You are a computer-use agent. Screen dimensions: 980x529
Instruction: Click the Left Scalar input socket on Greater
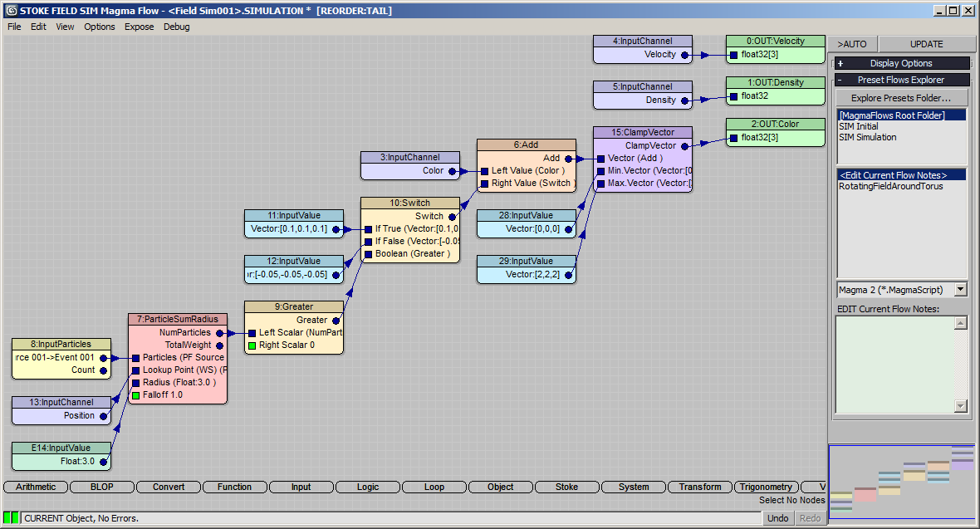click(x=252, y=333)
